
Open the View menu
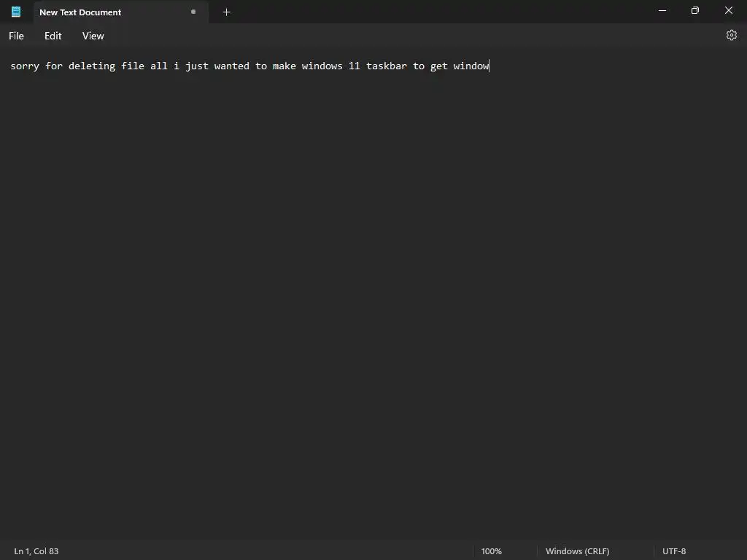coord(93,36)
